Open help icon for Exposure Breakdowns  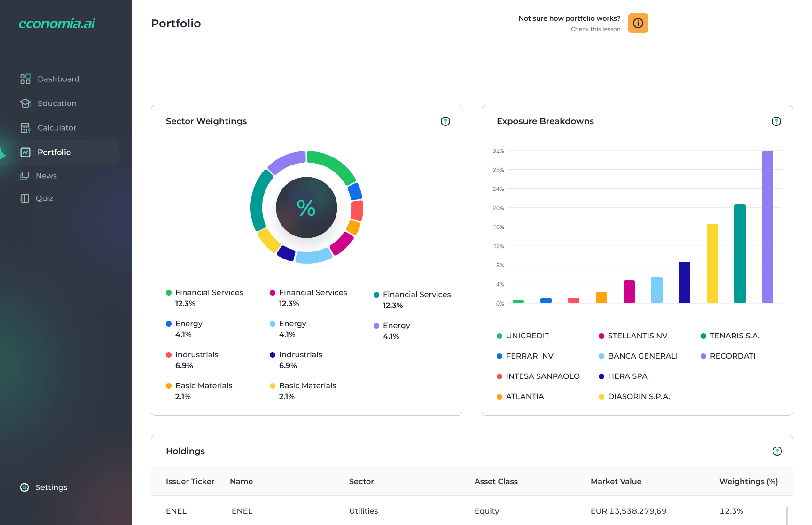pos(776,121)
